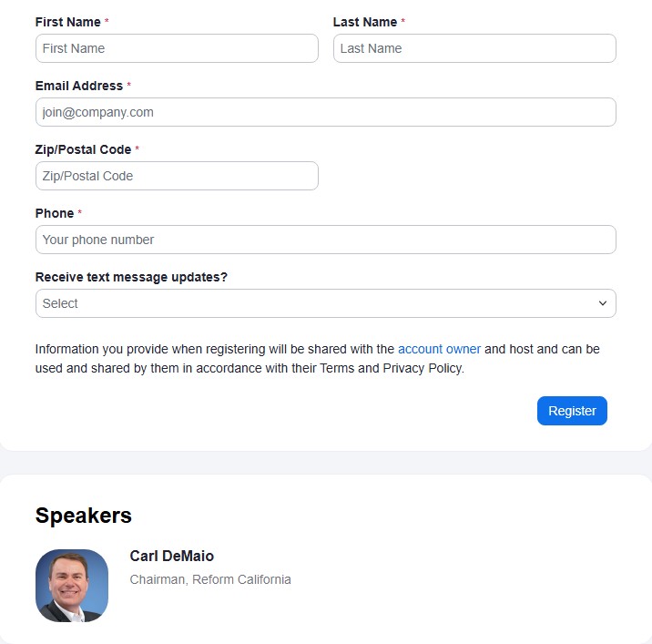Click the Receive text message updates label

click(x=131, y=277)
